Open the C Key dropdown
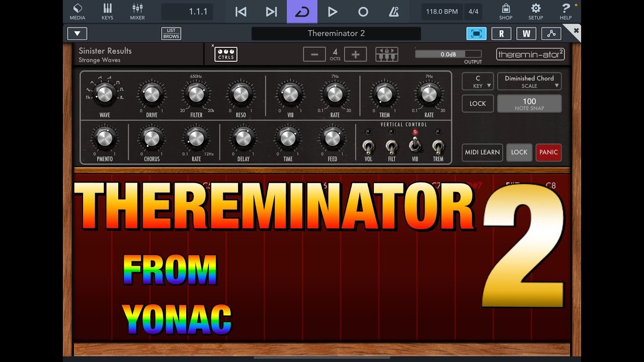 pyautogui.click(x=477, y=81)
